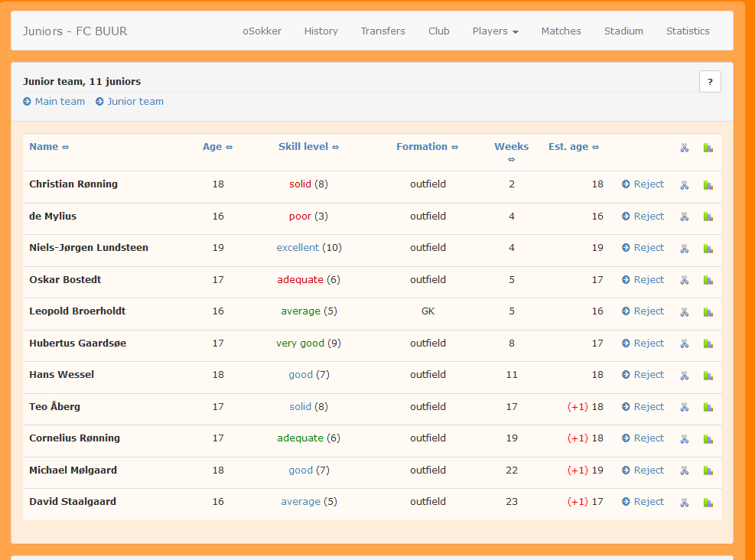The width and height of the screenshot is (755, 560).
Task: Expand the Players dropdown menu
Action: [x=495, y=31]
